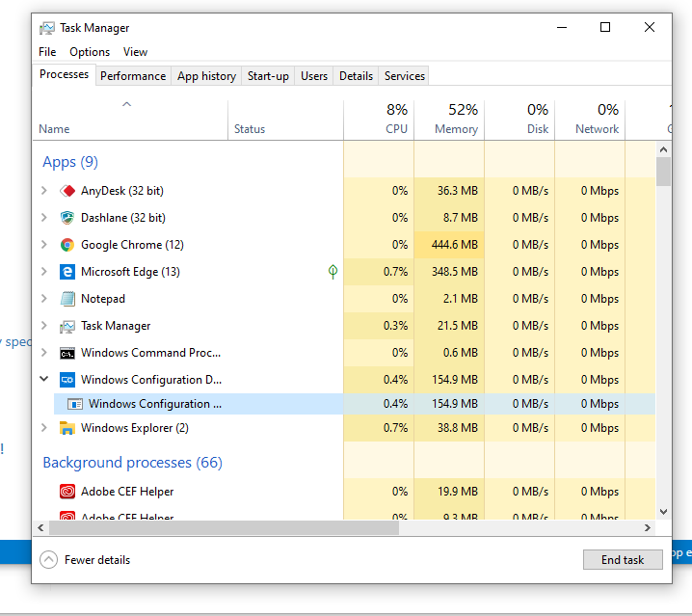The height and width of the screenshot is (616, 692).
Task: Click the horizontal scrollbar left arrow
Action: click(x=40, y=527)
